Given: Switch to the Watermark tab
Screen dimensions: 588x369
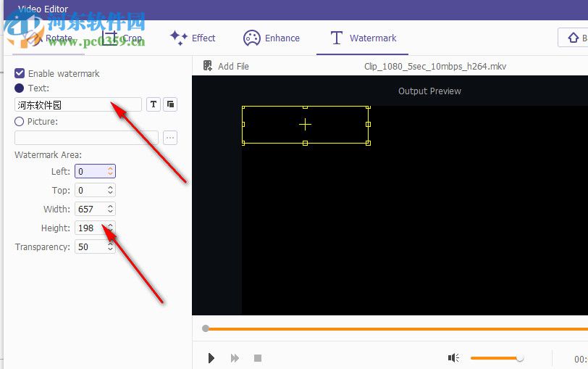Looking at the screenshot, I should coord(363,38).
